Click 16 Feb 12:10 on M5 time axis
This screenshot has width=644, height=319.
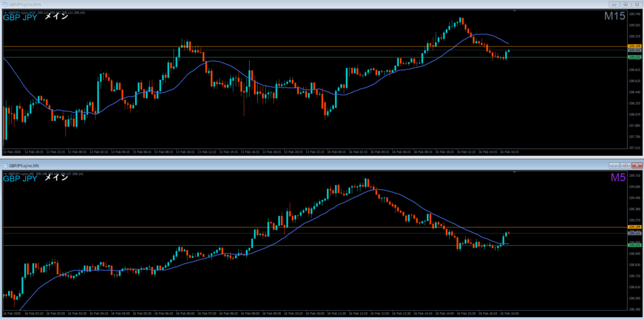(358, 313)
